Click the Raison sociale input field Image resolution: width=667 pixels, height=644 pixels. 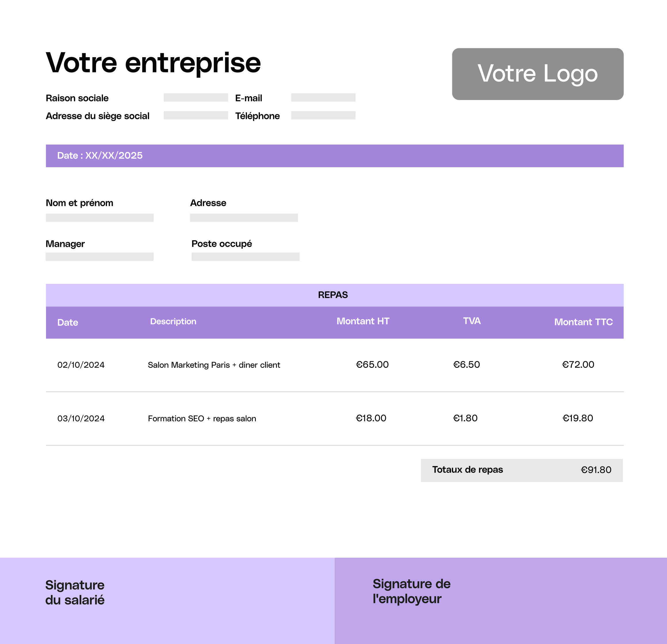196,98
